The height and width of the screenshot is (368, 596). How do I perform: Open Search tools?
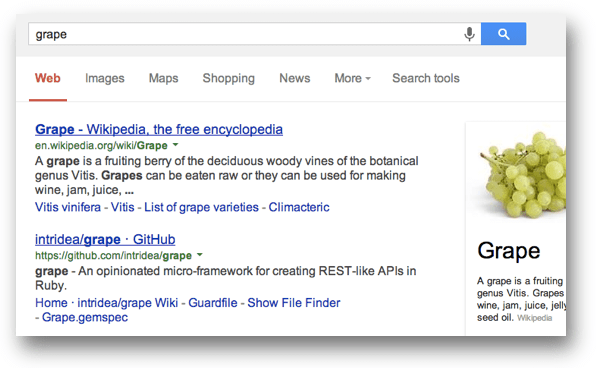pyautogui.click(x=426, y=78)
